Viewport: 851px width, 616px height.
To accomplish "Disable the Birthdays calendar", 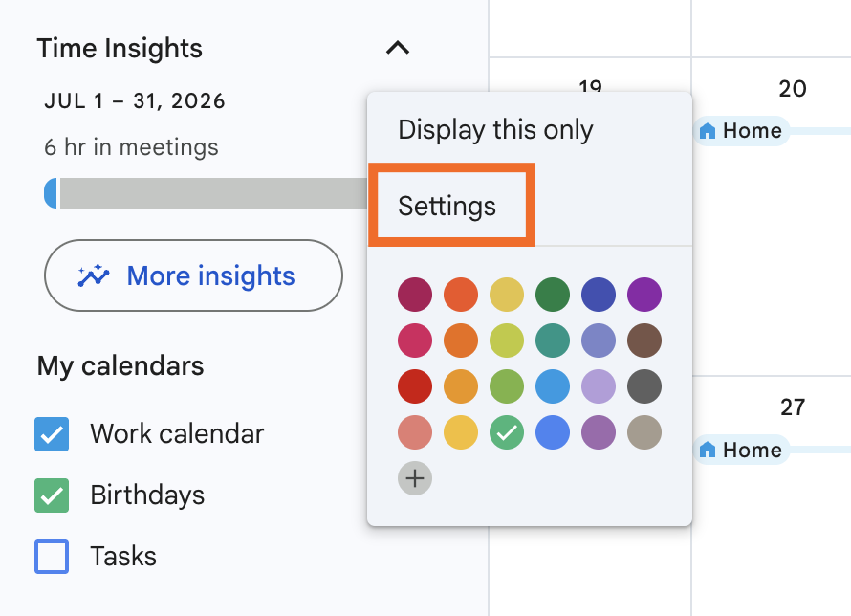I will point(51,495).
